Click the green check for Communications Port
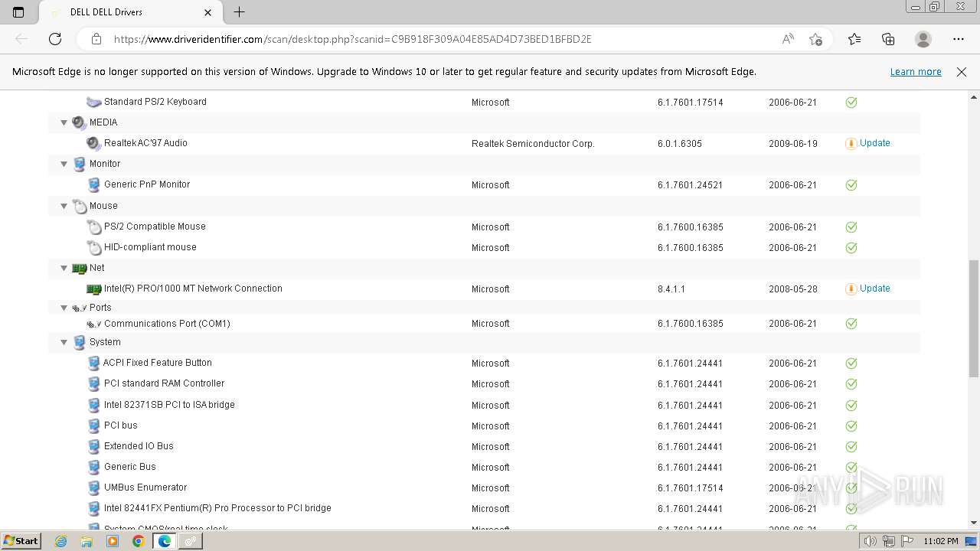The width and height of the screenshot is (980, 551). click(851, 324)
